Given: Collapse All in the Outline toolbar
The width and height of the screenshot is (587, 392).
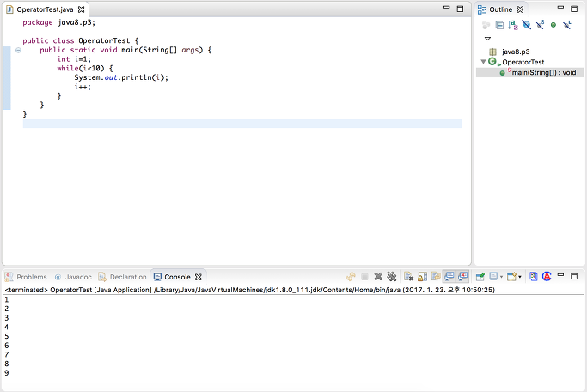Looking at the screenshot, I should click(499, 25).
